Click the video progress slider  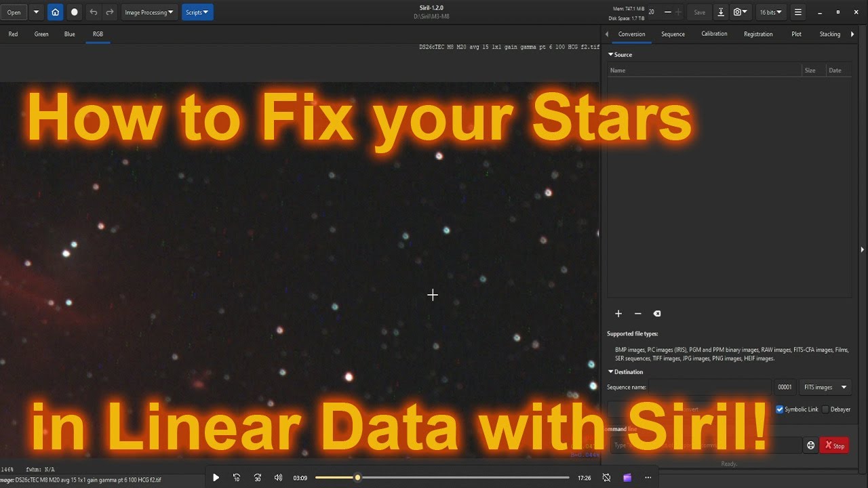(442, 478)
